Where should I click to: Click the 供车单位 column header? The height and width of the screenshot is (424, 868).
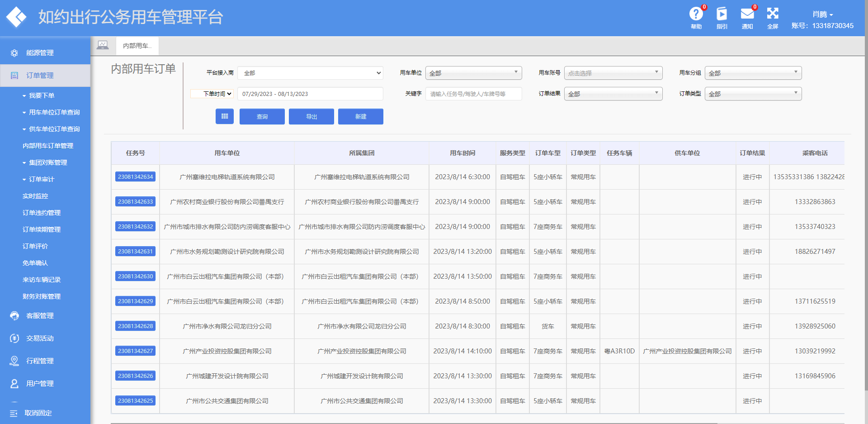click(x=687, y=153)
